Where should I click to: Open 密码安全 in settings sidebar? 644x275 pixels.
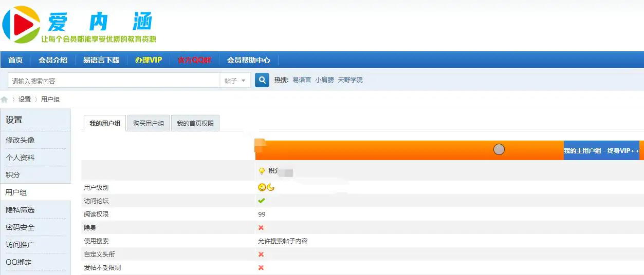[21, 227]
